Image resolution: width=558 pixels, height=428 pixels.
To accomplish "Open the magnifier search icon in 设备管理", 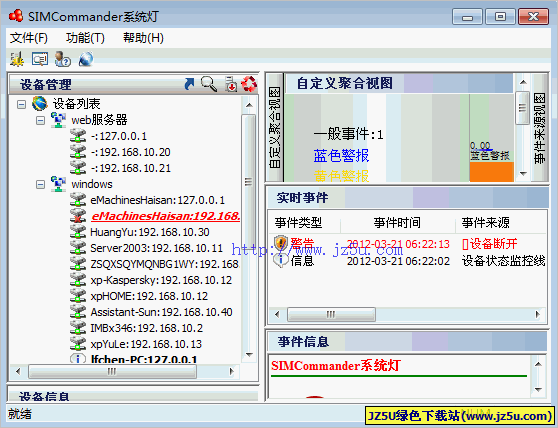I will point(209,84).
